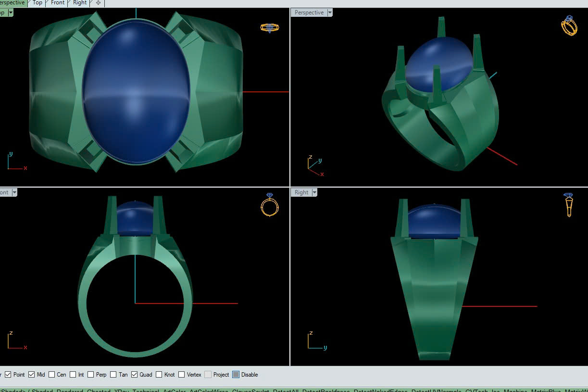Open the Perspective viewport dropdown arrow
Image resolution: width=588 pixels, height=392 pixels.
click(x=330, y=13)
